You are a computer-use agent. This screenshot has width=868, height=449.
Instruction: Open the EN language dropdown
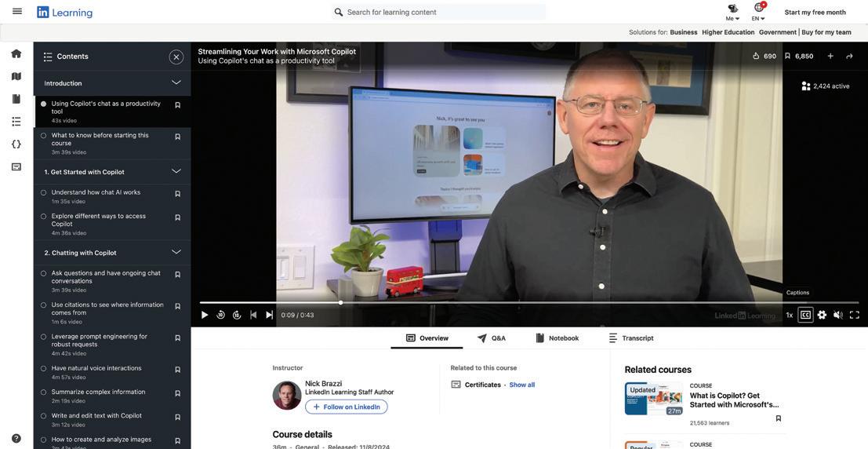pyautogui.click(x=759, y=12)
